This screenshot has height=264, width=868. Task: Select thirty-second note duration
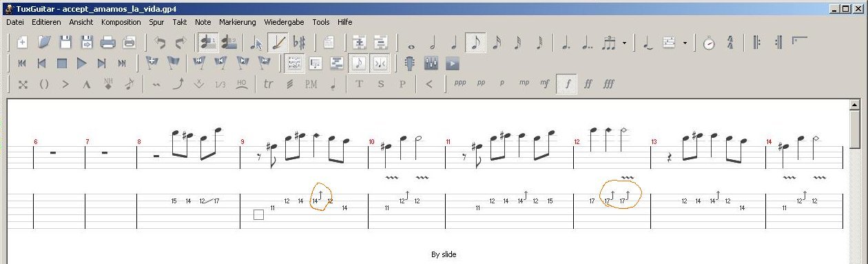click(x=518, y=43)
